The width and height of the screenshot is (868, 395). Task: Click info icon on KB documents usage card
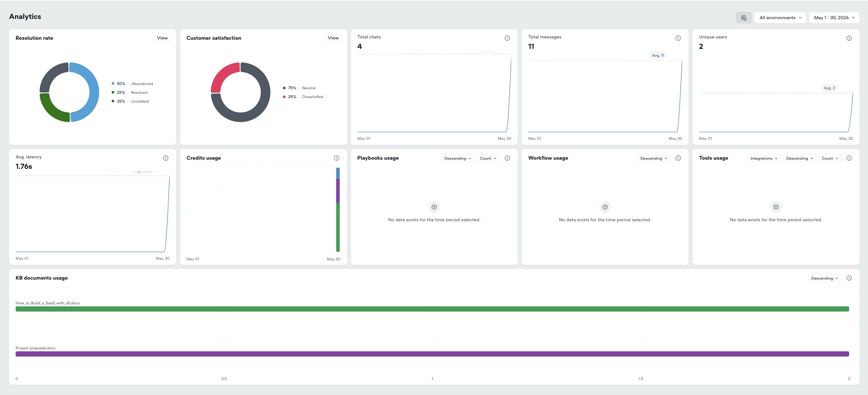pyautogui.click(x=849, y=278)
